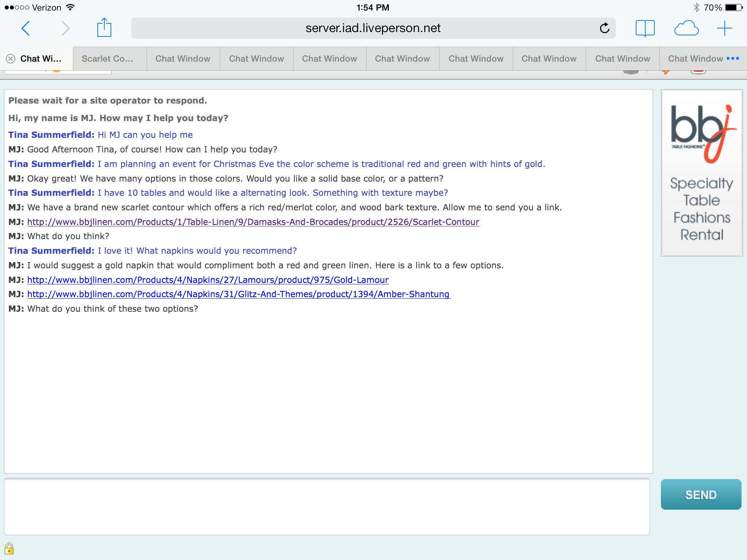Tap 'I love it! What napkins would you recommend?'
Screen dimensions: 747x560
pyautogui.click(x=197, y=251)
